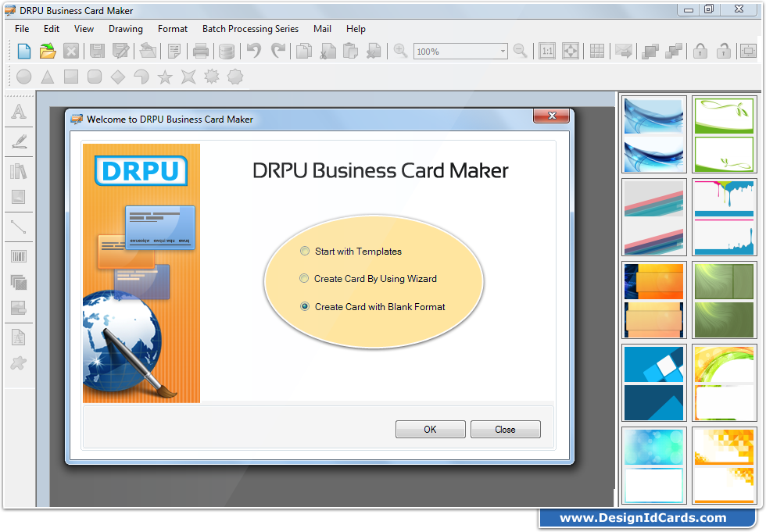Open the Mail menu
The width and height of the screenshot is (766, 532).
tap(322, 29)
